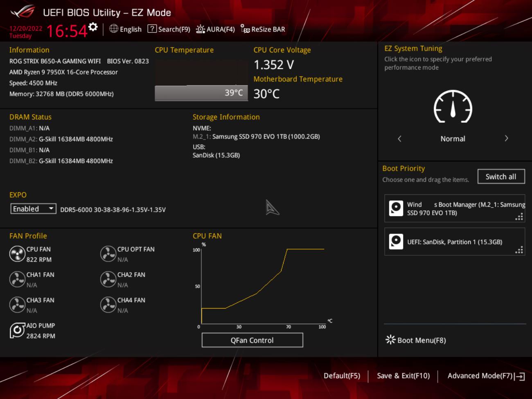
Task: Click the 30°C motherboard temperature value
Action: tap(266, 94)
